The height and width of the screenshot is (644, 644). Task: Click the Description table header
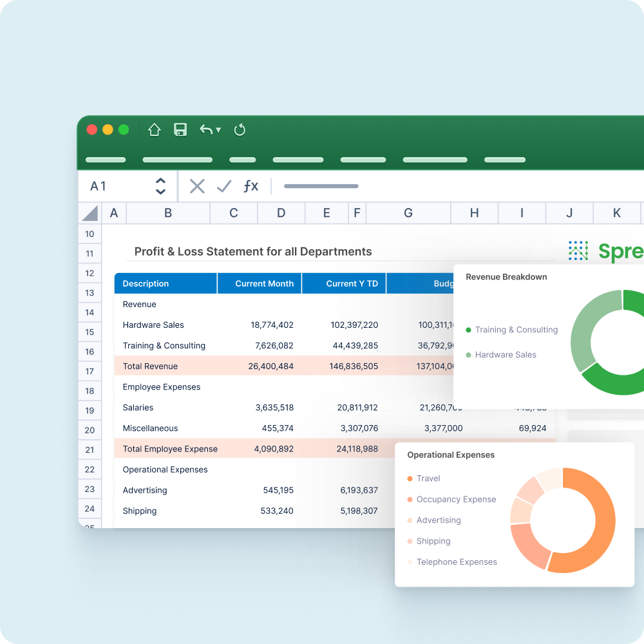tap(146, 283)
